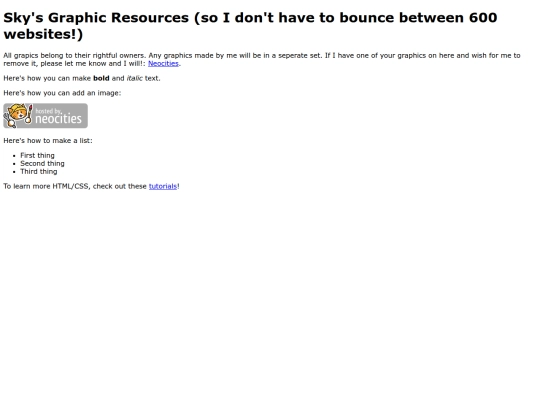Viewport: 540px width, 405px height.
Task: Click the italic word "italic"
Action: tap(135, 78)
